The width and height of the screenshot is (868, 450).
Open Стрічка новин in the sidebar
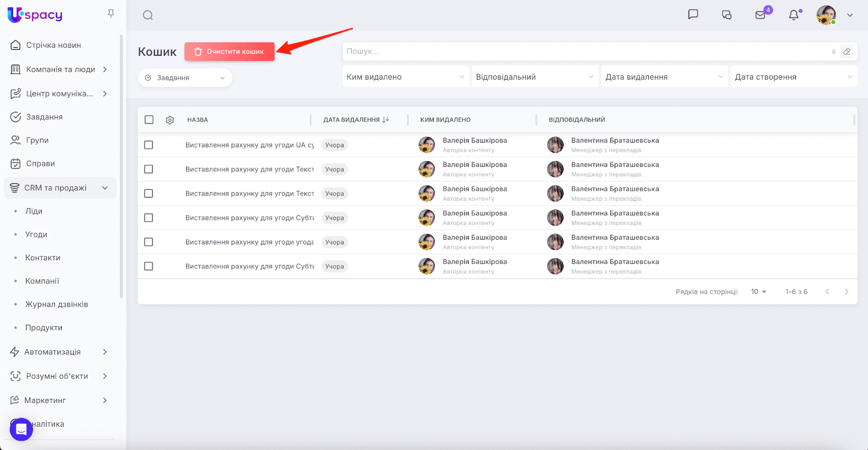[x=53, y=45]
